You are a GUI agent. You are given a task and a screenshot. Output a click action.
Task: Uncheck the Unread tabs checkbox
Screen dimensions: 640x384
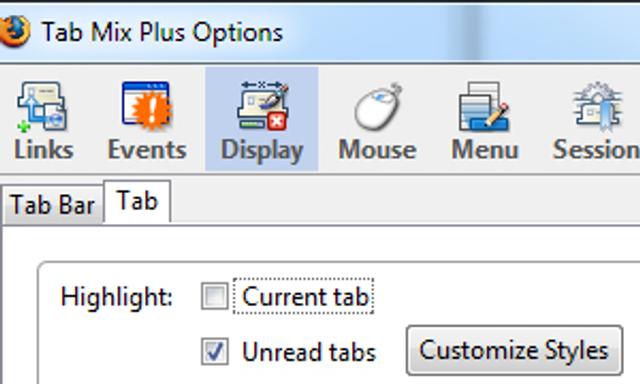(x=215, y=351)
